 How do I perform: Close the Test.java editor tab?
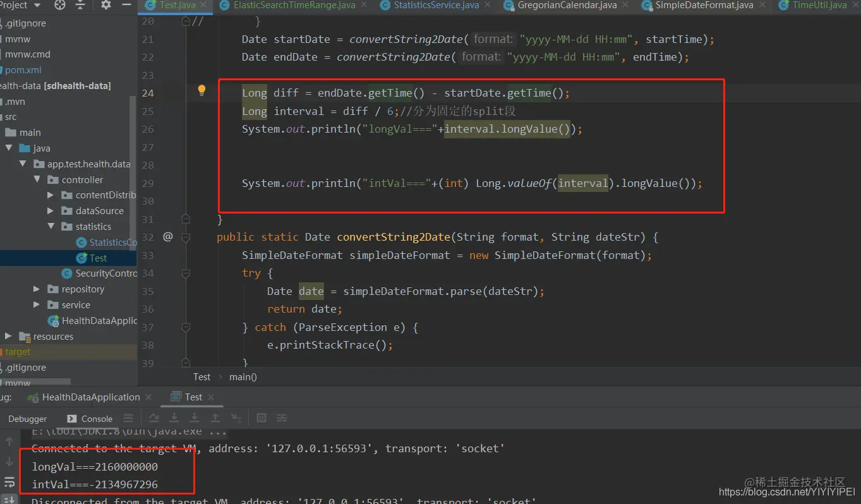coord(205,5)
